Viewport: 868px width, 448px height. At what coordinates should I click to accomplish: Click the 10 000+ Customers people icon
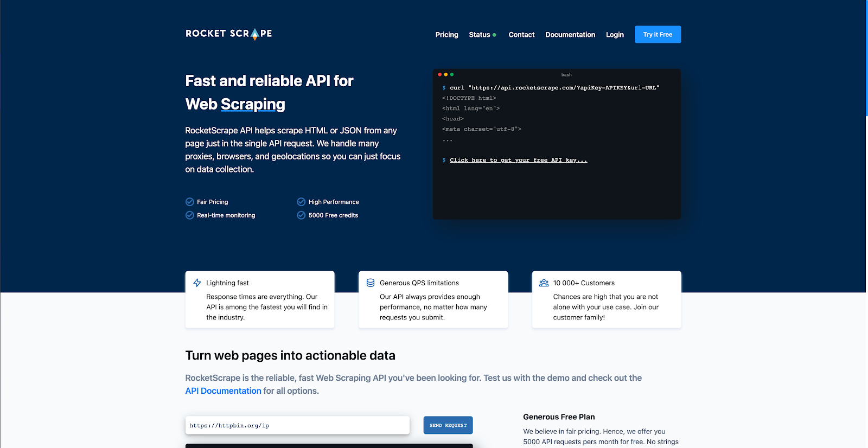coord(544,283)
